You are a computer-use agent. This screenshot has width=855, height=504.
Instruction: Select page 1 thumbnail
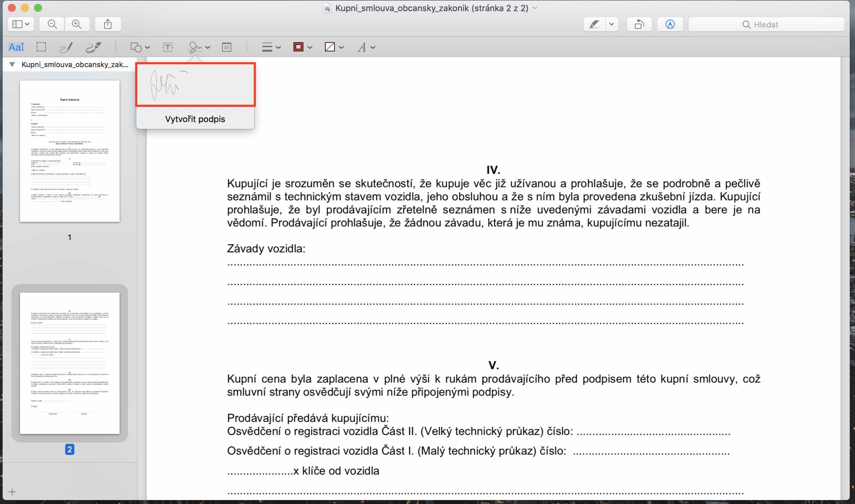pos(70,151)
